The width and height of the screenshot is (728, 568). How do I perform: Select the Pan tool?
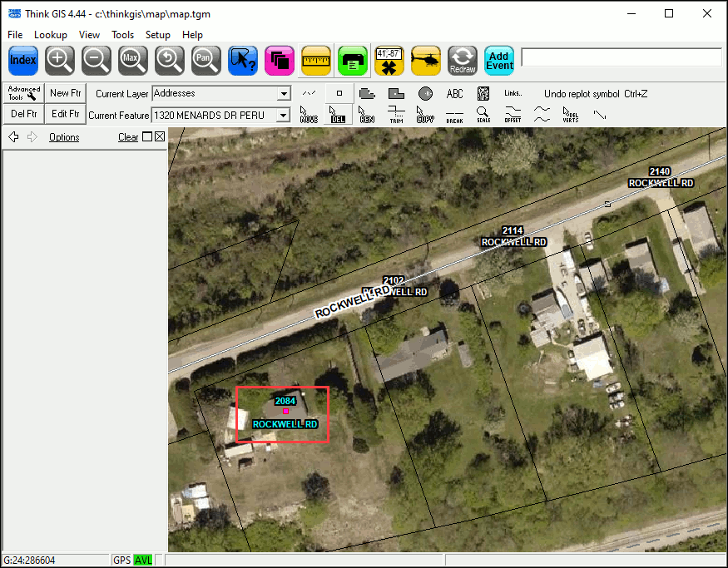tap(205, 60)
